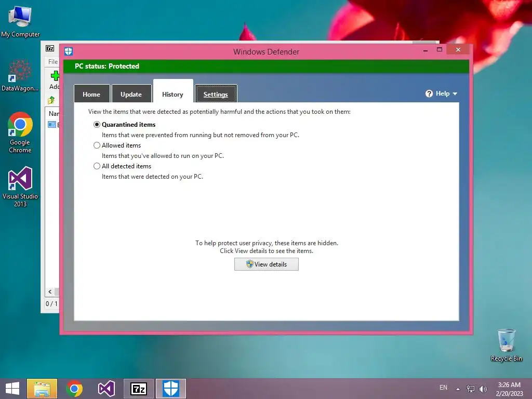
Task: Click the shield icon on View details
Action: [250, 264]
